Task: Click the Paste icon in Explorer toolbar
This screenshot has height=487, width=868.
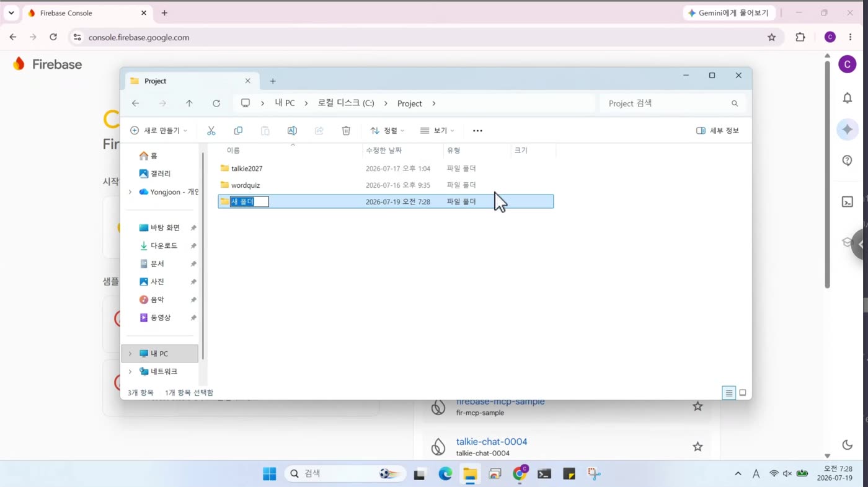Action: [x=265, y=131]
